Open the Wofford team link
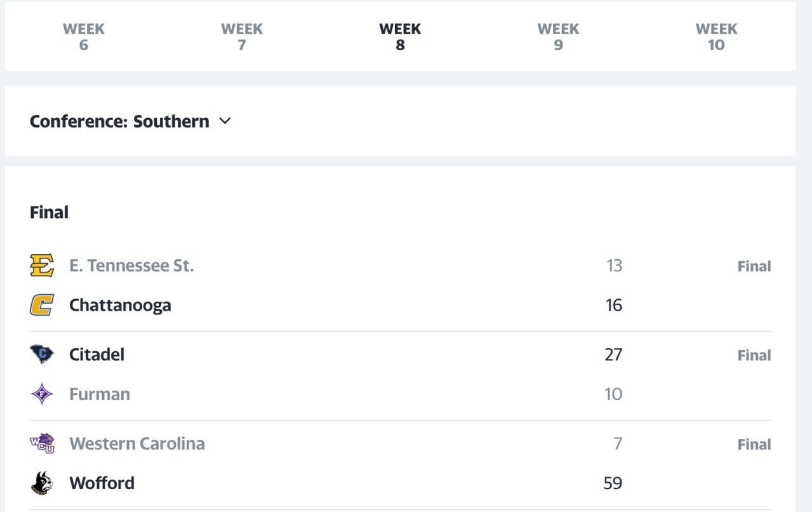This screenshot has width=812, height=512. pyautogui.click(x=102, y=483)
